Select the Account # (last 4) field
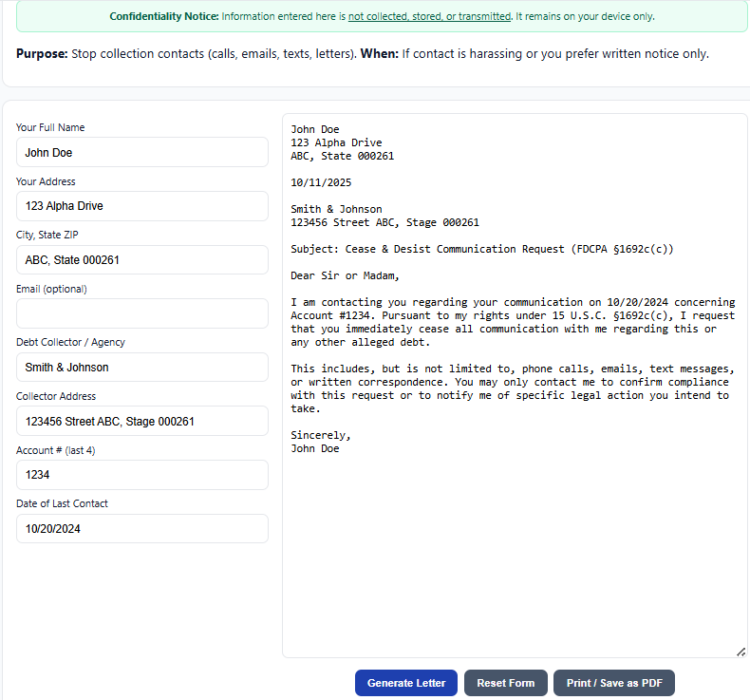This screenshot has height=700, width=750. (x=141, y=475)
